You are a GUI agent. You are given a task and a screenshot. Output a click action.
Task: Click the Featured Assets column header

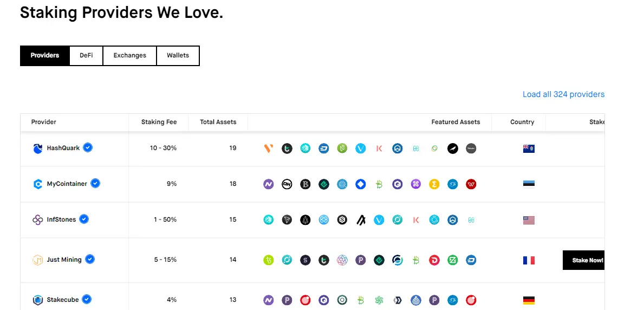[x=456, y=122]
